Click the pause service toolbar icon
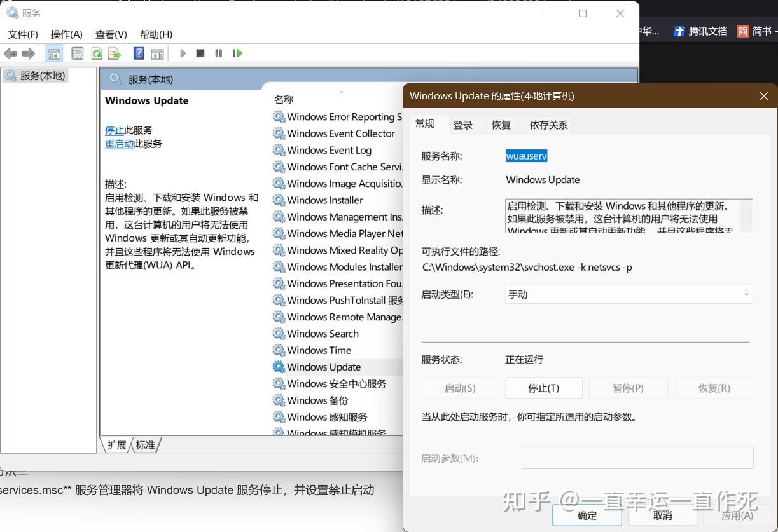The image size is (778, 532). pyautogui.click(x=218, y=53)
